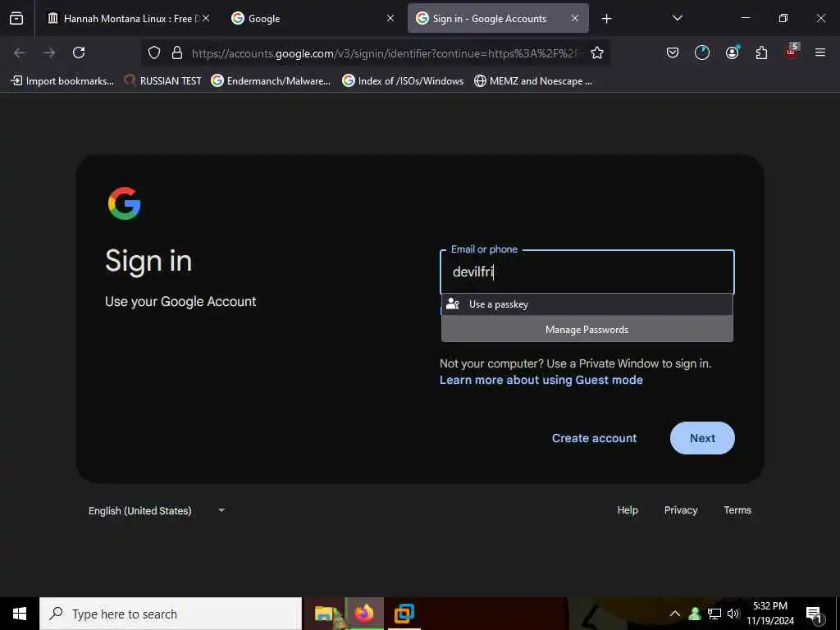Click the URL address bar
Image resolution: width=840 pixels, height=630 pixels.
click(385, 53)
